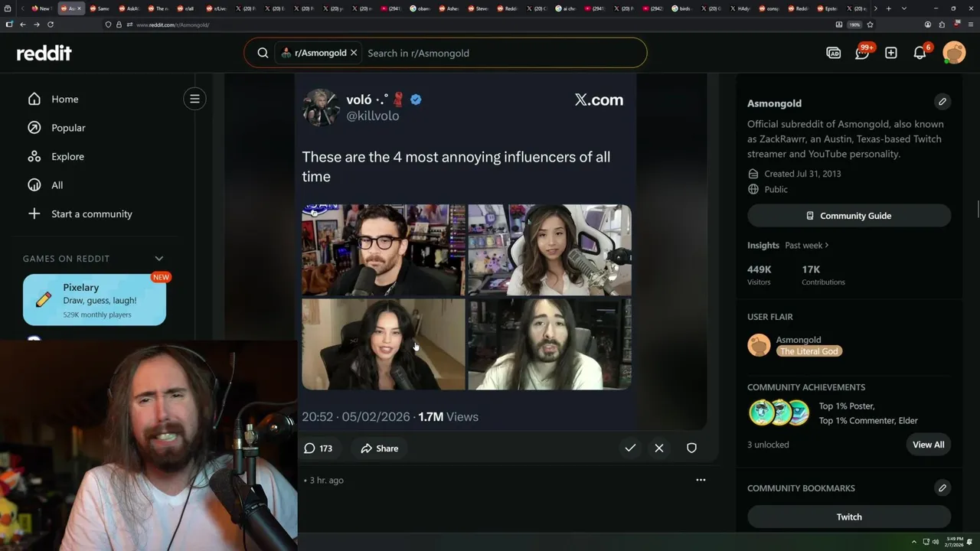Viewport: 980px width, 551px height.
Task: Click the 17K Contributions stat
Action: click(x=823, y=275)
